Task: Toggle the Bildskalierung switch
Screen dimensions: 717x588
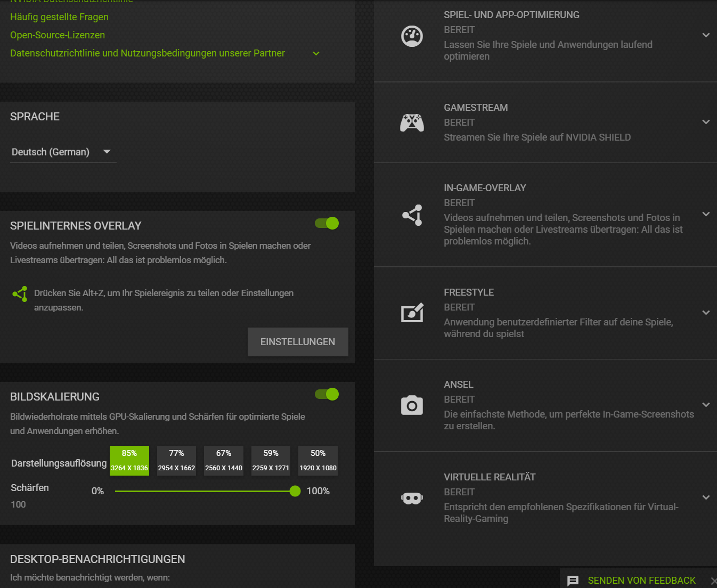Action: tap(327, 394)
